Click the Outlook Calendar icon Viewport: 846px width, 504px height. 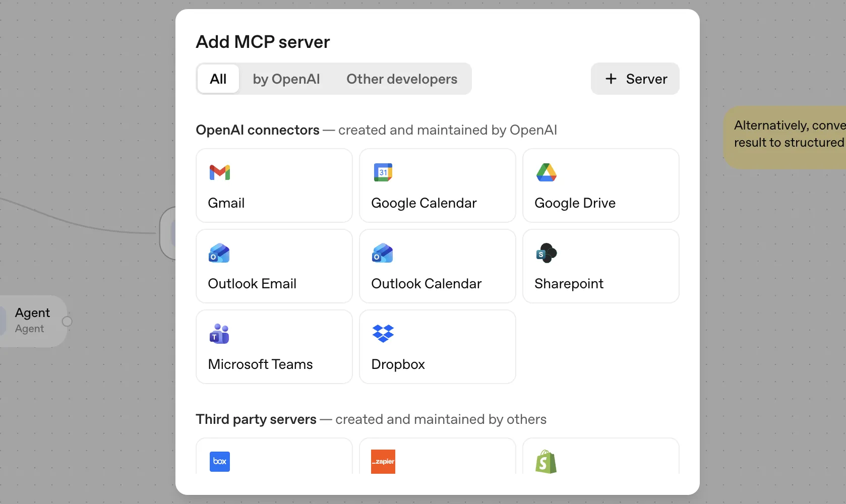click(383, 254)
